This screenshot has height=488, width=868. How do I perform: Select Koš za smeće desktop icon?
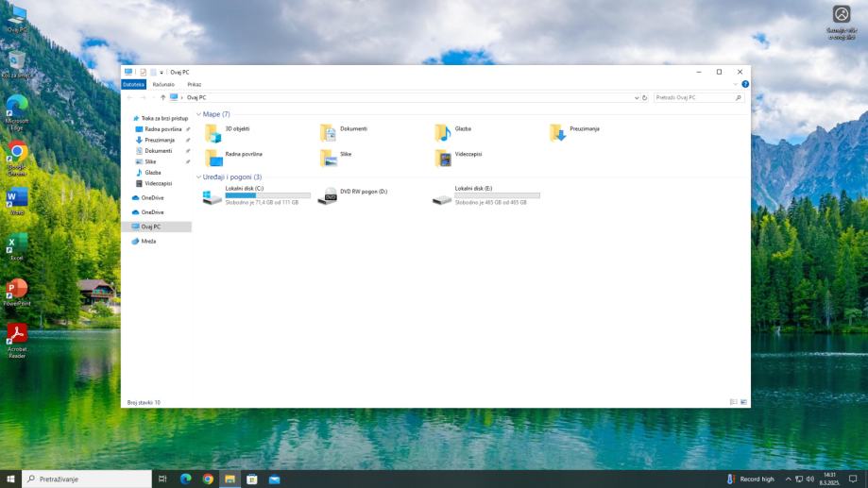tap(17, 65)
